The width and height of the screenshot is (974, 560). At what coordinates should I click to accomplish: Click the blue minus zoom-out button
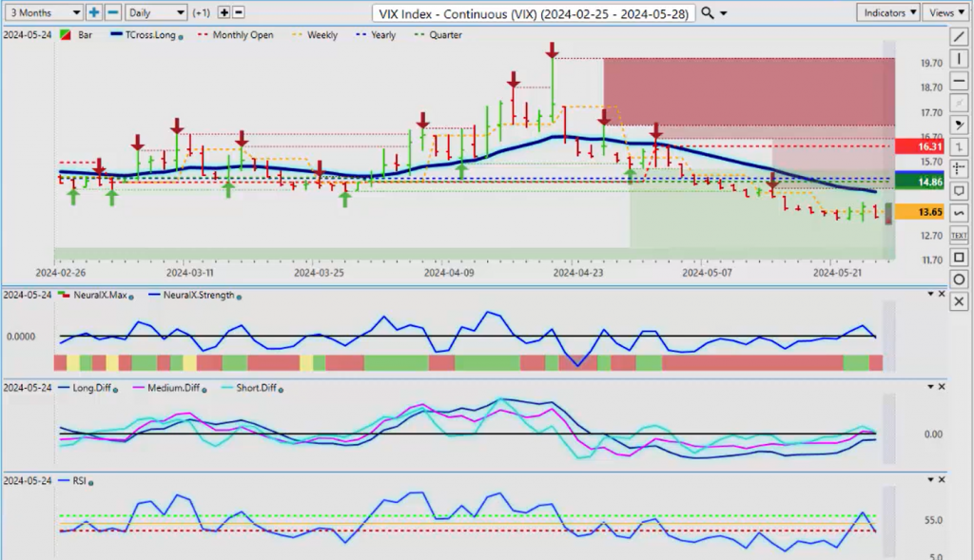[x=112, y=12]
